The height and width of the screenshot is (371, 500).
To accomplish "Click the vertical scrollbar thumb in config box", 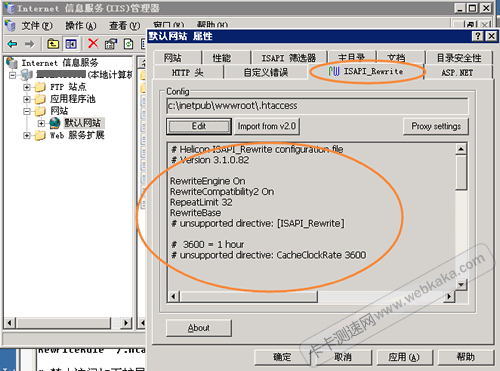I will (461, 172).
